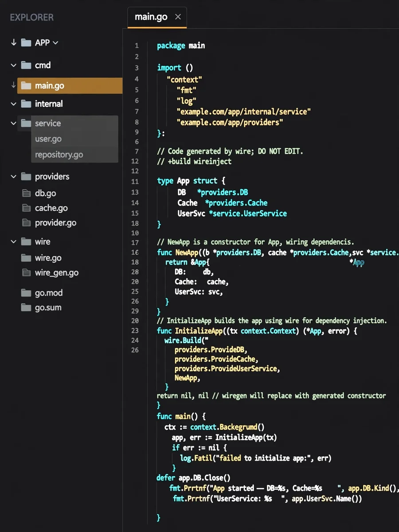This screenshot has height=532, width=399.
Task: Click the internal folder icon
Action: tap(26, 104)
